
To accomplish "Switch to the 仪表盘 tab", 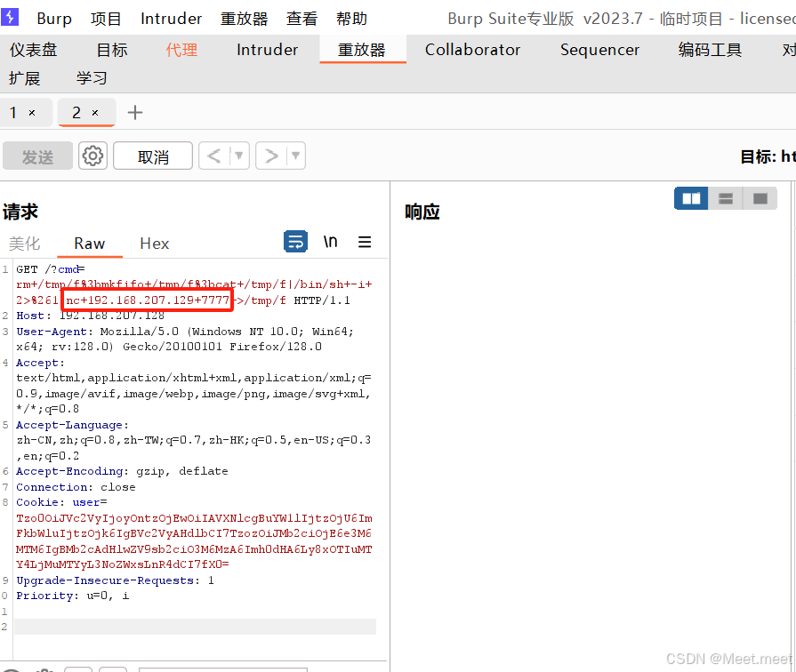I will point(34,50).
